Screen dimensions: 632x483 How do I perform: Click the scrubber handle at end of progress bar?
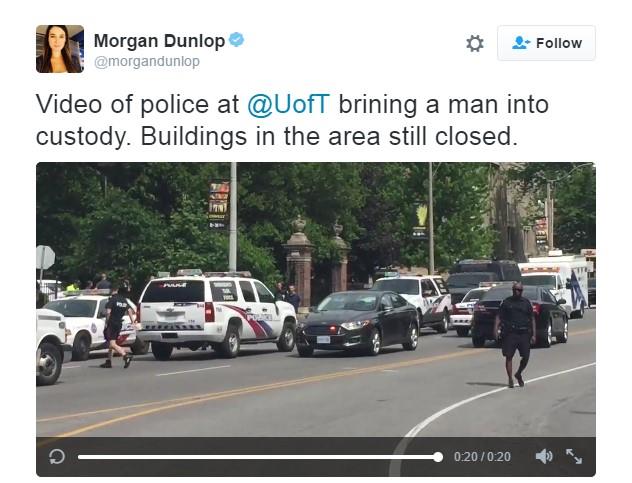438,457
